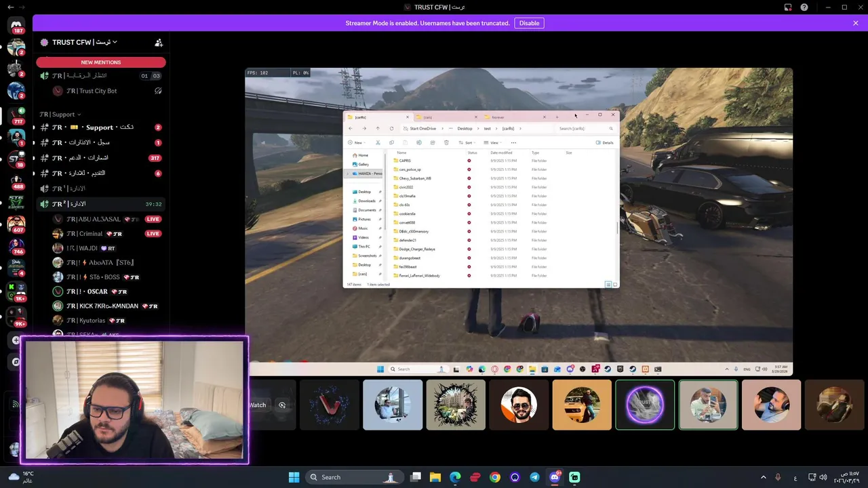Select the voice channel showing 39:32 timer
868x488 pixels.
point(102,204)
